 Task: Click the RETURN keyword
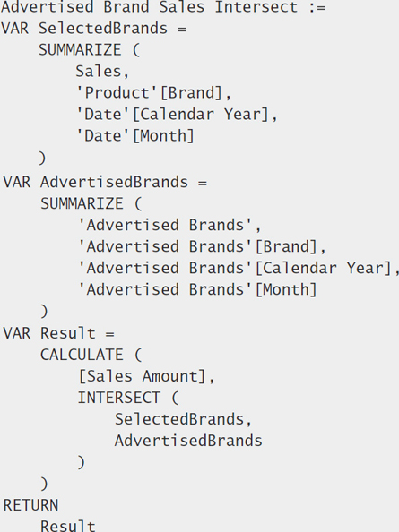[x=30, y=505]
